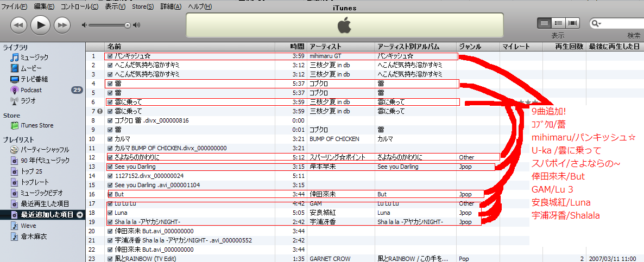Uncheck row 4 蕾 checkbox
This screenshot has width=644, height=262.
point(110,84)
